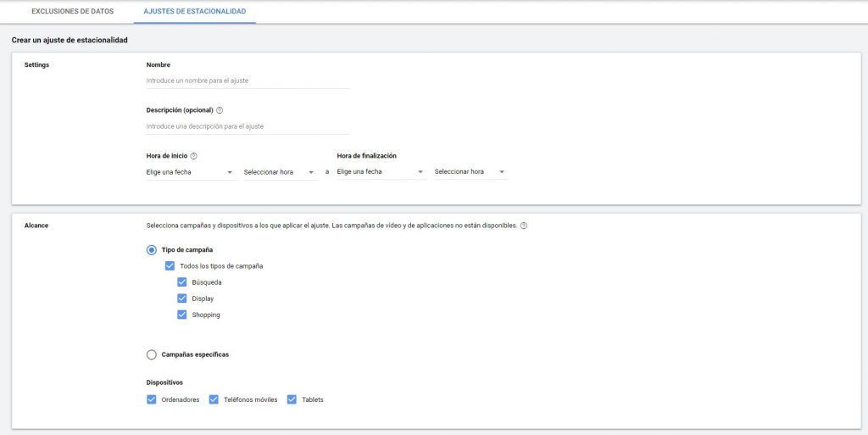Viewport: 868px width, 435px height.
Task: Open end time Seleccionar hora dropdown
Action: point(471,172)
